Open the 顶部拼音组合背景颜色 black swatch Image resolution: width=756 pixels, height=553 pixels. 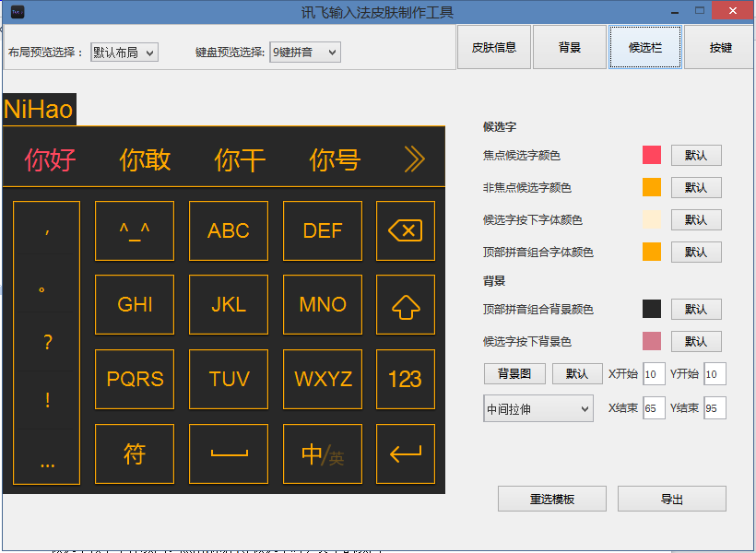[652, 309]
